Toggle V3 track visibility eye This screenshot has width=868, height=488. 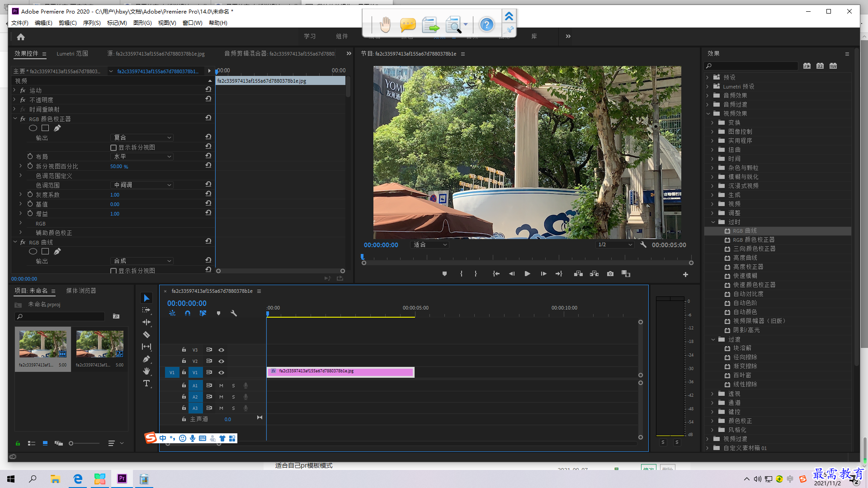(222, 350)
